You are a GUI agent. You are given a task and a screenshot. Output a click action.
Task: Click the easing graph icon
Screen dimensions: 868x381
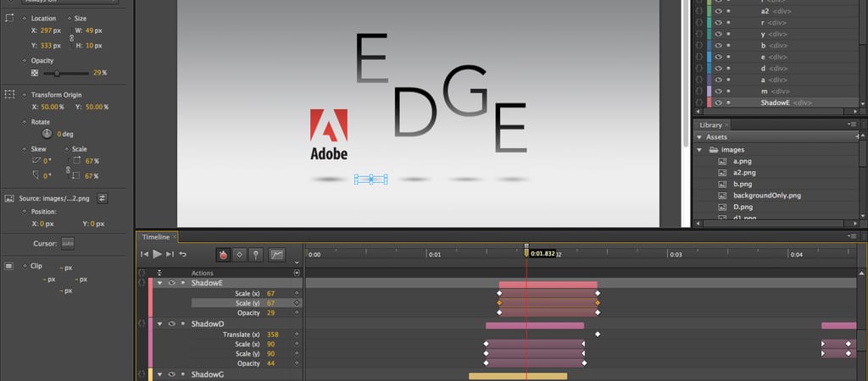pos(276,254)
